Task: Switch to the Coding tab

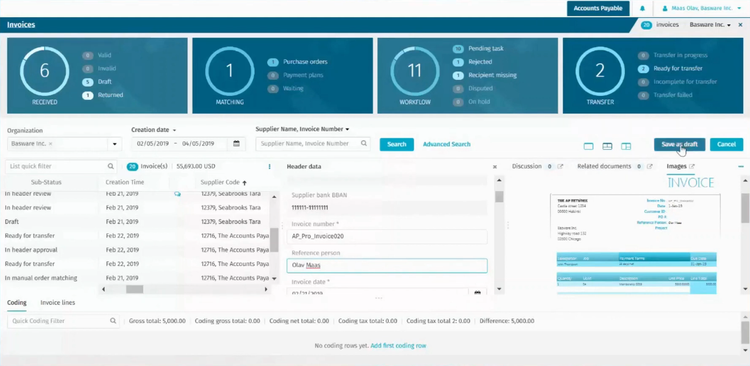Action: [x=17, y=302]
